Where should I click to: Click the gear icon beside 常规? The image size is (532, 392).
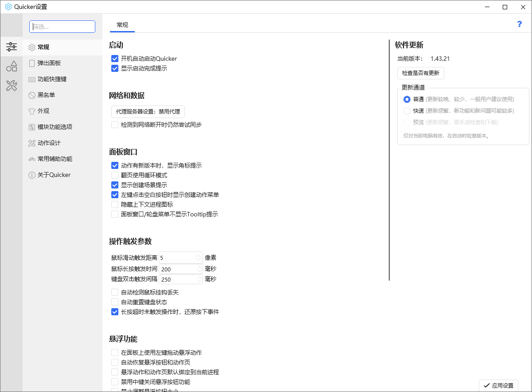(x=32, y=47)
